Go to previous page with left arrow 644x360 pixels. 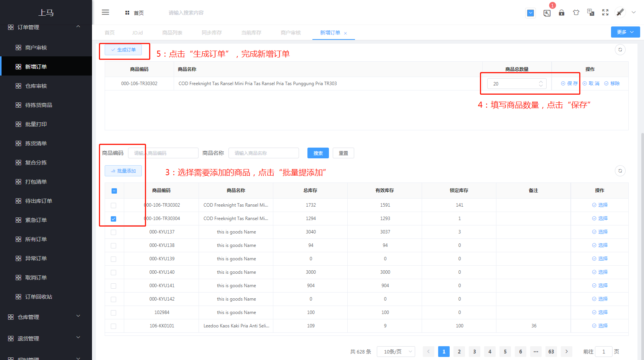[x=429, y=352]
